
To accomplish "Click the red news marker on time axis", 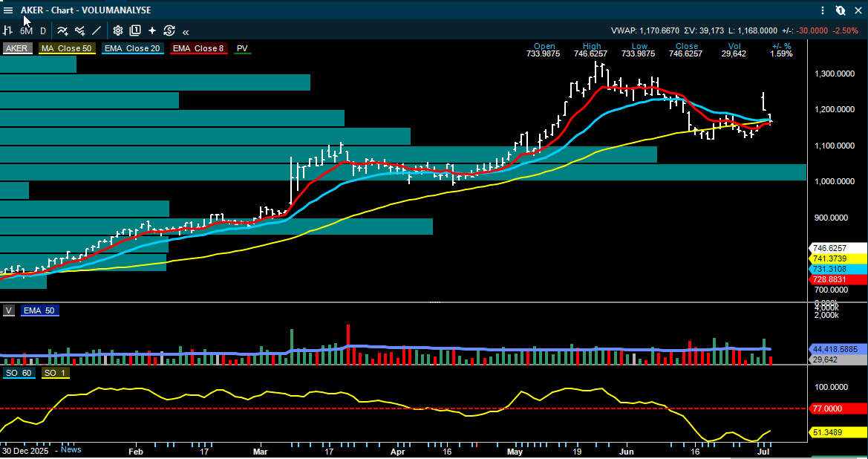I will tap(477, 444).
